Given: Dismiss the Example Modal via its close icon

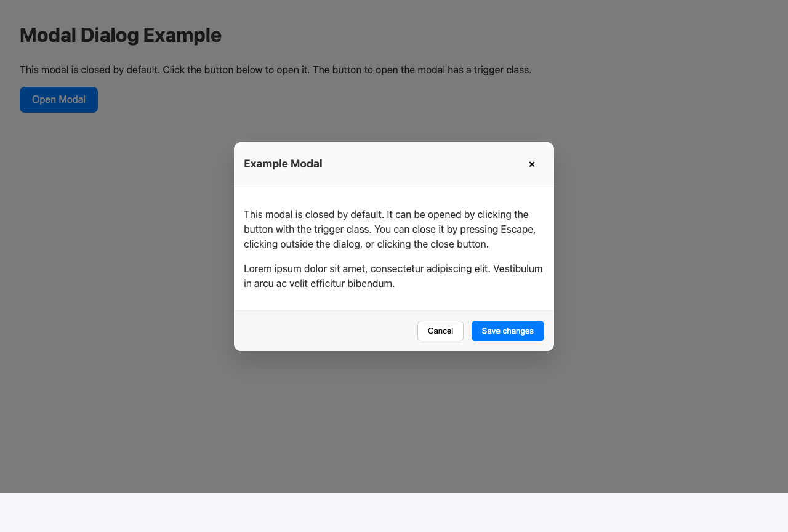Looking at the screenshot, I should (531, 164).
